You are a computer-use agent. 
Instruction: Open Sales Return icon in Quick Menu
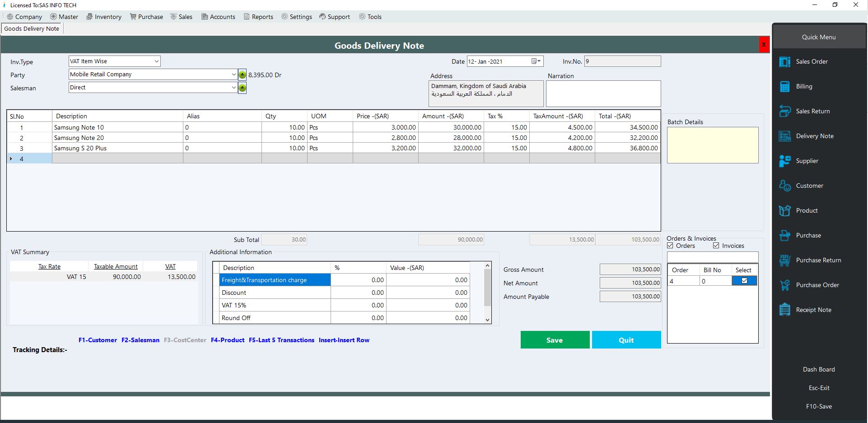[785, 111]
